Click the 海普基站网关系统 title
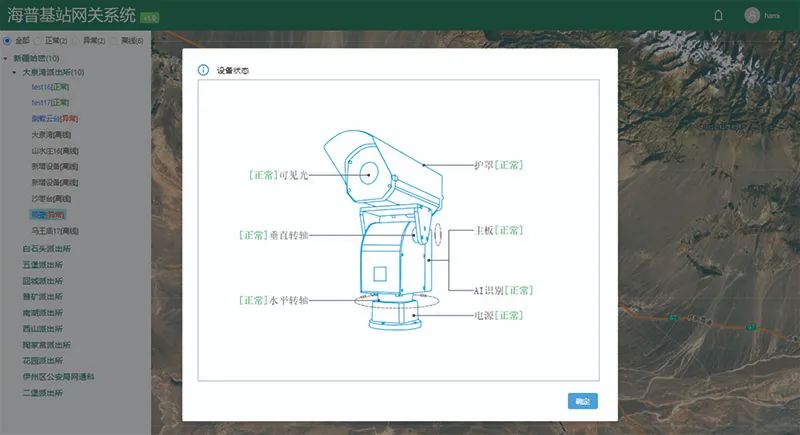Viewport: 800px width, 435px height. [x=71, y=15]
